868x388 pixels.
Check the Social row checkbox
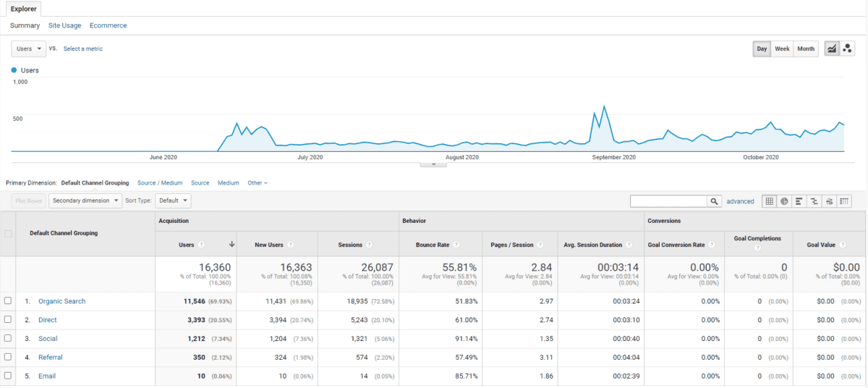[x=8, y=339]
